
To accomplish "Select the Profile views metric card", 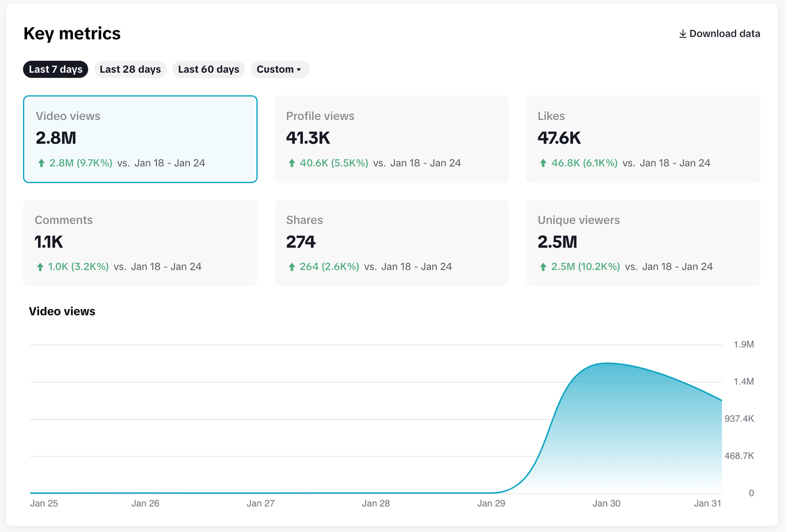I will click(x=392, y=139).
